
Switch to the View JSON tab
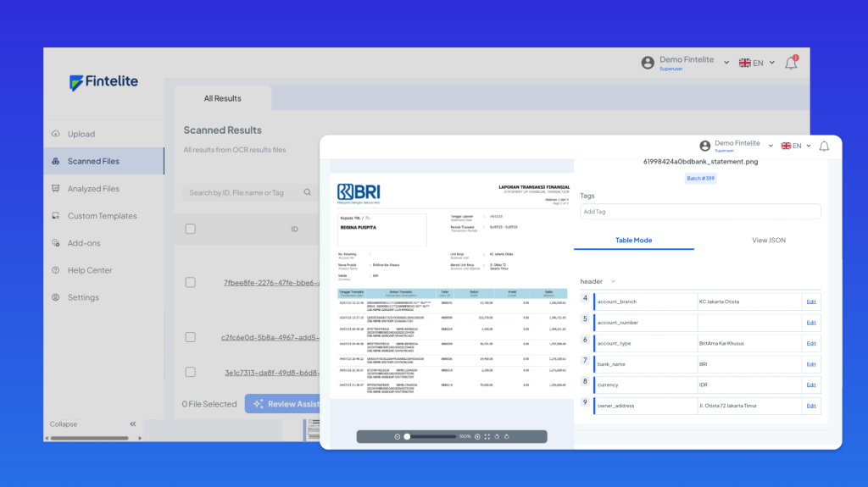(769, 241)
